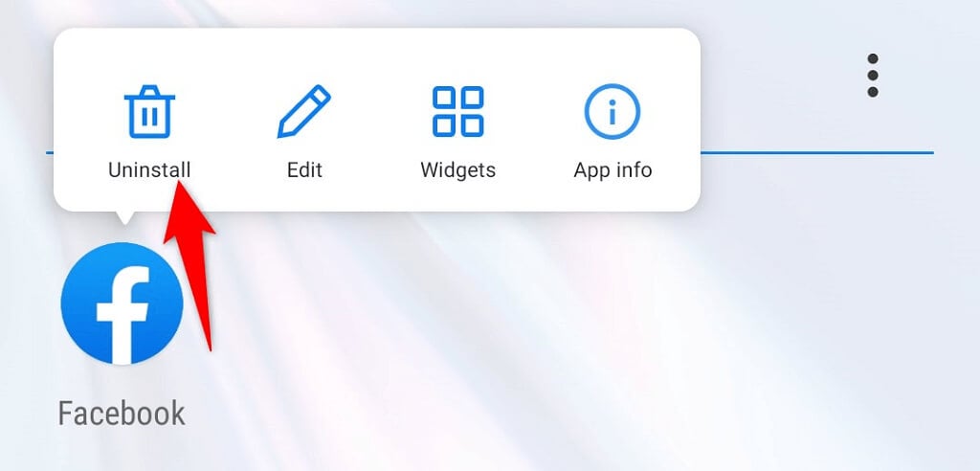Open the App info circle icon
The width and height of the screenshot is (980, 471).
pyautogui.click(x=612, y=111)
